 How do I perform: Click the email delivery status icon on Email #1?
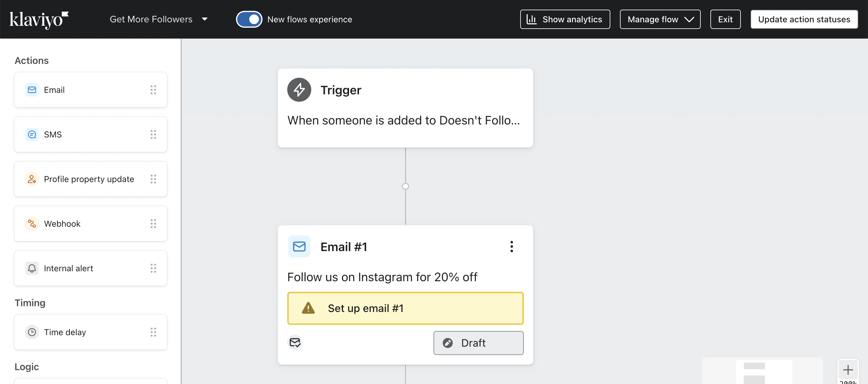(x=295, y=343)
